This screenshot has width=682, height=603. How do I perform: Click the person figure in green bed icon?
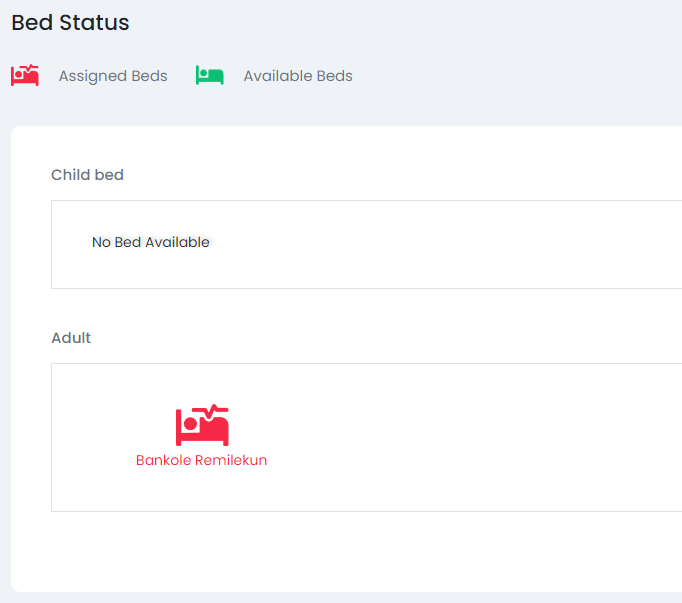click(204, 73)
